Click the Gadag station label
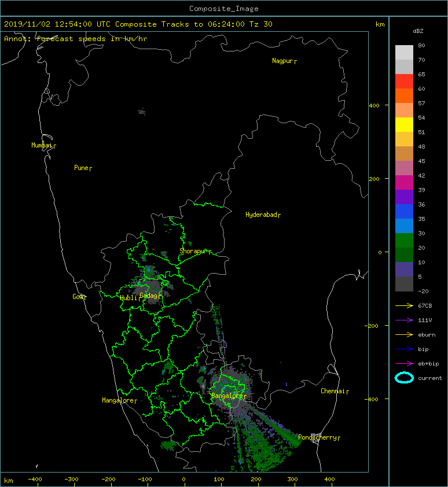448x487 pixels. (150, 296)
